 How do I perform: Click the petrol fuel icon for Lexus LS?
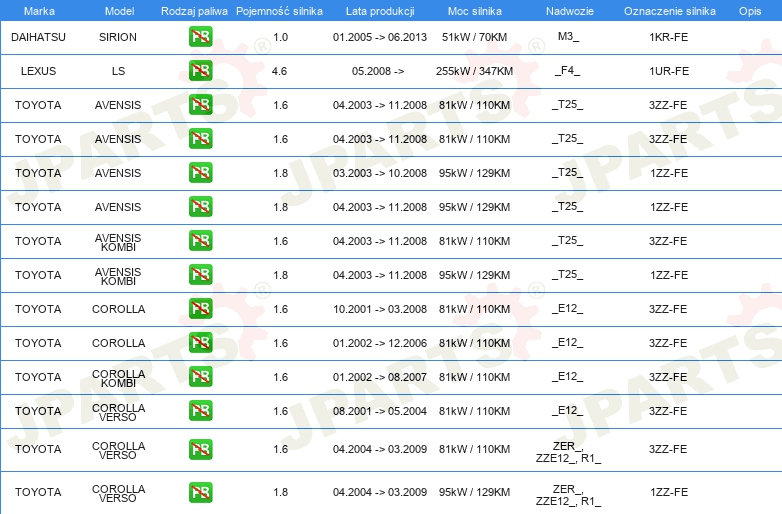200,71
